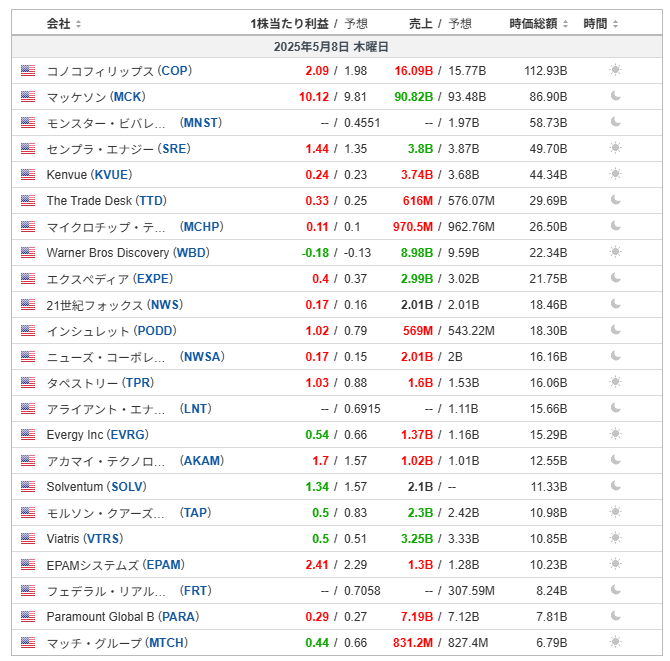Open the MTCH ticker link

(167, 643)
